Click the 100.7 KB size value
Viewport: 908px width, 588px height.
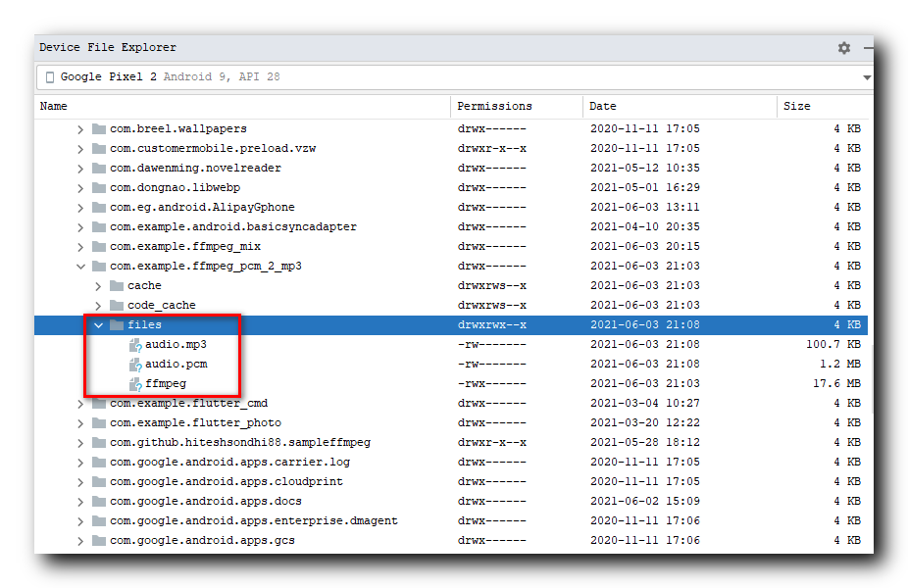[832, 344]
